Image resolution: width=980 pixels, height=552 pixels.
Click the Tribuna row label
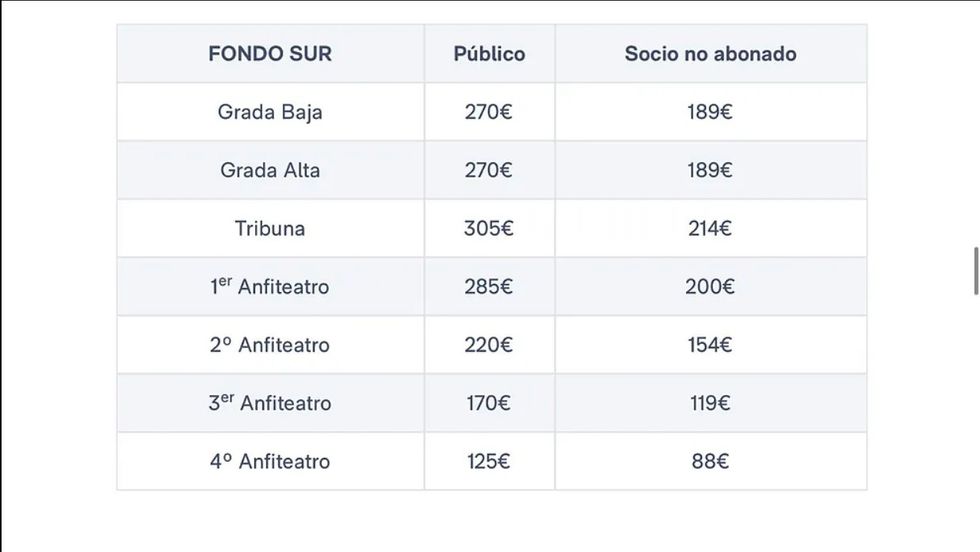point(270,228)
